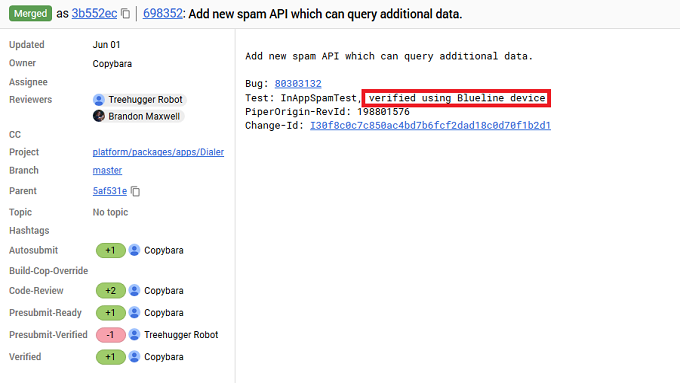Open the Change-Id I30f8c0c7c850 link
Image resolution: width=680 pixels, height=383 pixels.
tap(430, 125)
